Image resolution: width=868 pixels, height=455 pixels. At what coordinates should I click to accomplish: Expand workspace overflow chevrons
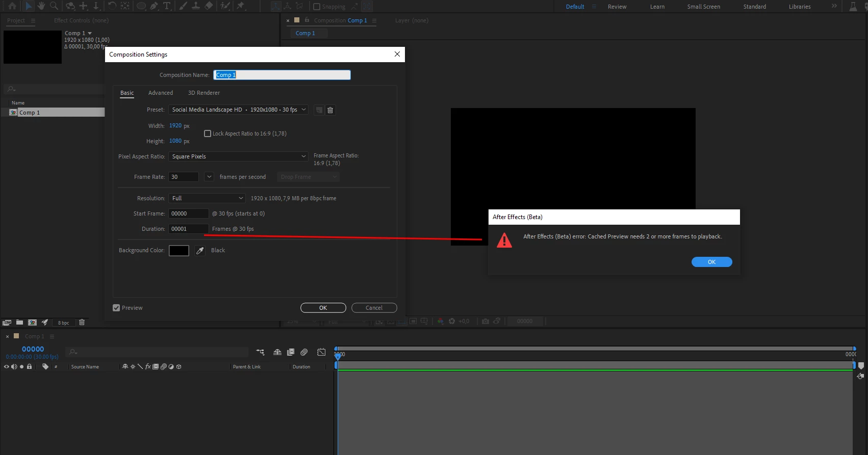[834, 6]
